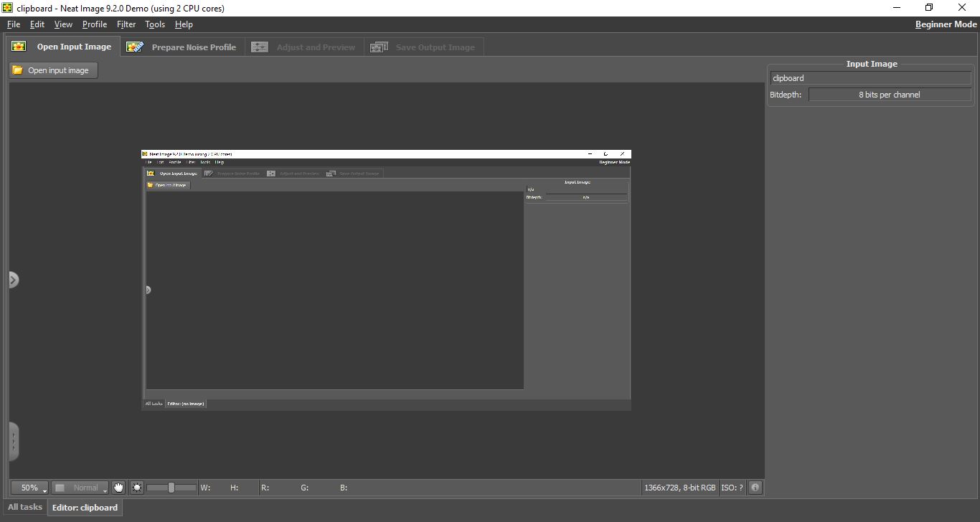
Task: Click the clipboard image preview thumbnail
Action: click(x=386, y=280)
